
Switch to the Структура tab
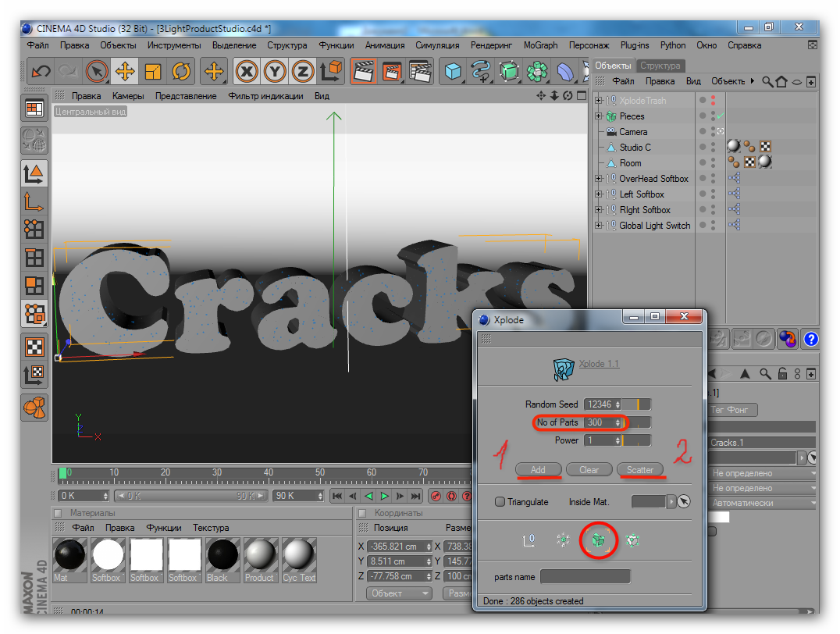660,66
